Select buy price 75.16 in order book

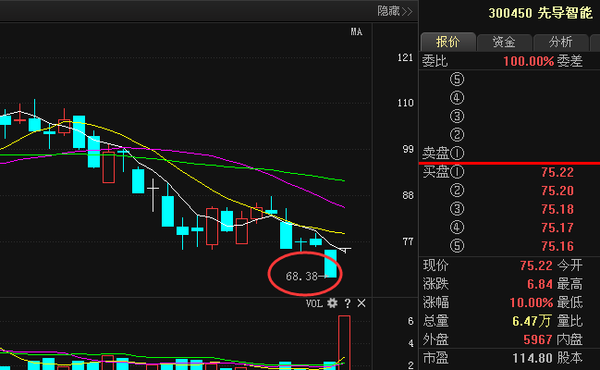[x=557, y=246]
